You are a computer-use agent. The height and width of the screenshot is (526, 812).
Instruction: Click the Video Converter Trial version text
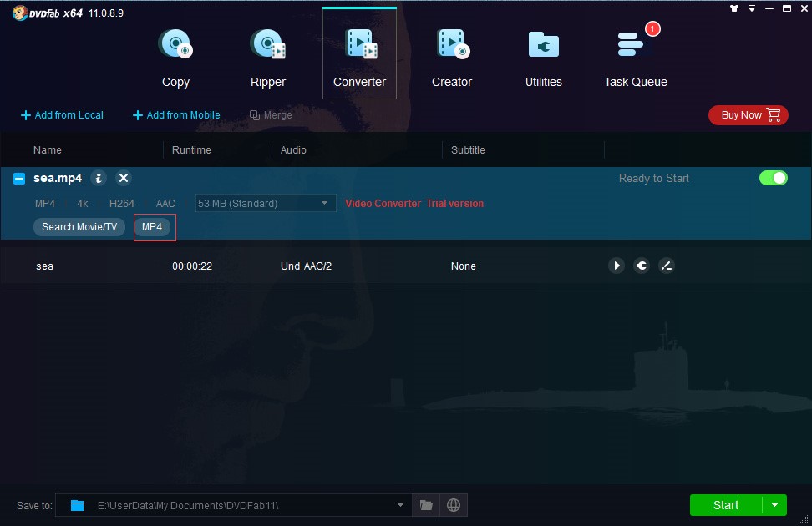tap(414, 204)
